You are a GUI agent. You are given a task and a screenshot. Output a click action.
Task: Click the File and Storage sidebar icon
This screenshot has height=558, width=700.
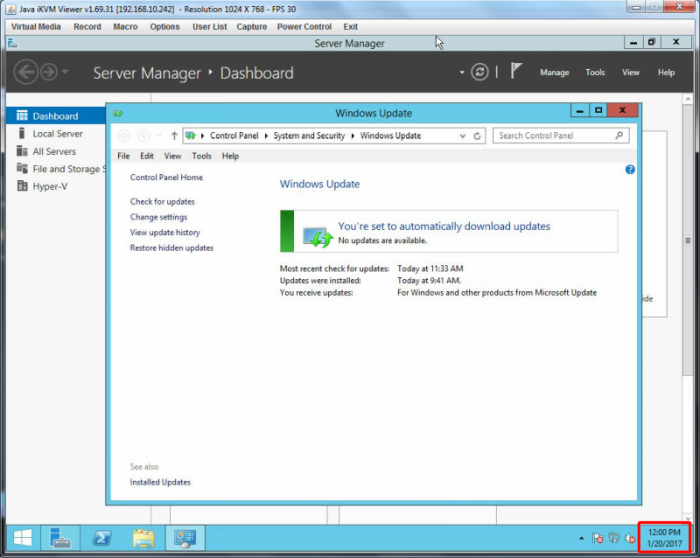tap(22, 168)
